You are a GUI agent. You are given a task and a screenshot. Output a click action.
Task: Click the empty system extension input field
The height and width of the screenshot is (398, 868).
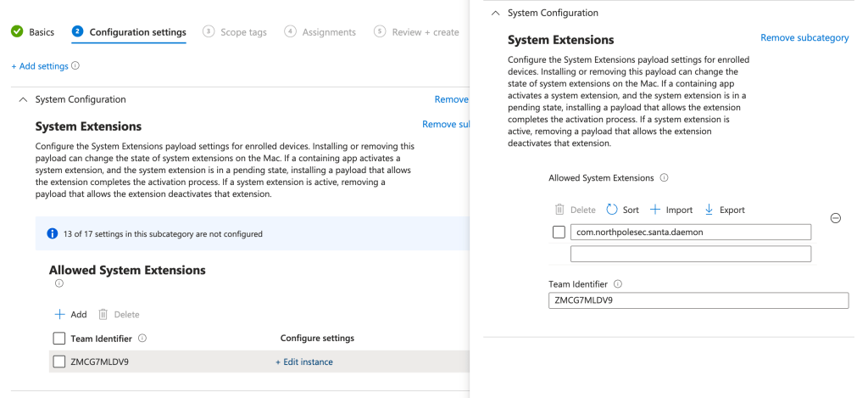691,254
